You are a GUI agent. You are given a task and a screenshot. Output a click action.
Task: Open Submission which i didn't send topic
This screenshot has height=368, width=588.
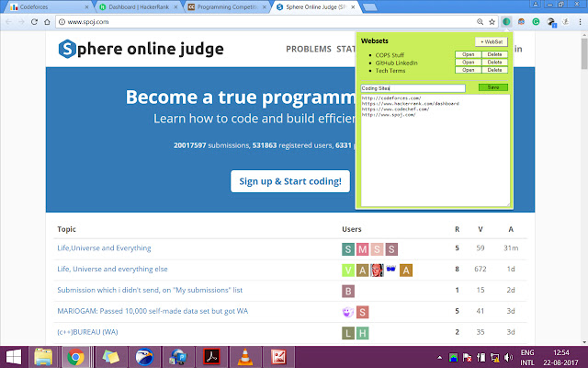point(150,291)
